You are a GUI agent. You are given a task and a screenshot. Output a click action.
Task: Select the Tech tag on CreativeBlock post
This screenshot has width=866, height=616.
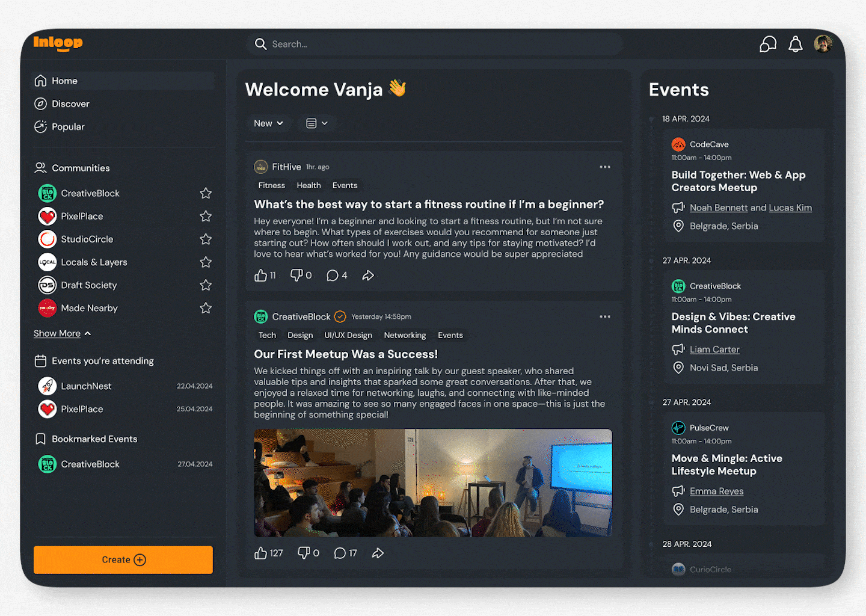(268, 335)
